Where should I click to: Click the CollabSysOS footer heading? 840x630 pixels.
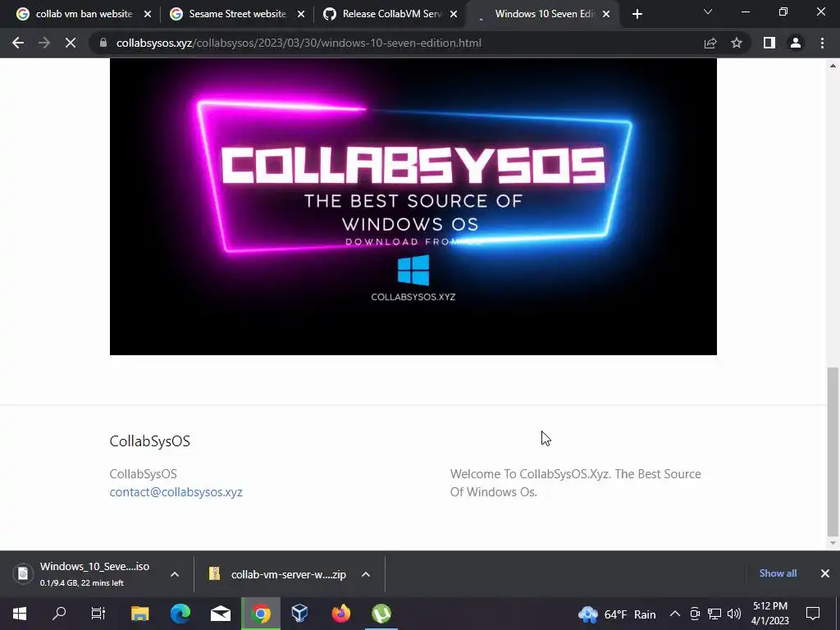[149, 441]
